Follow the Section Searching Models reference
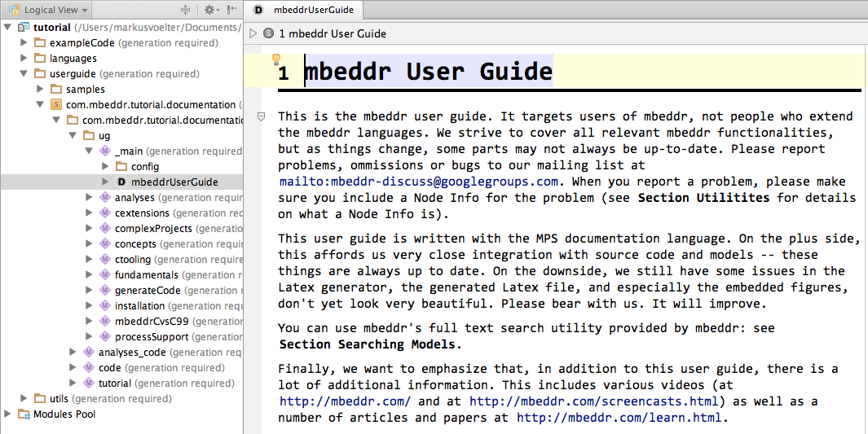 point(368,344)
